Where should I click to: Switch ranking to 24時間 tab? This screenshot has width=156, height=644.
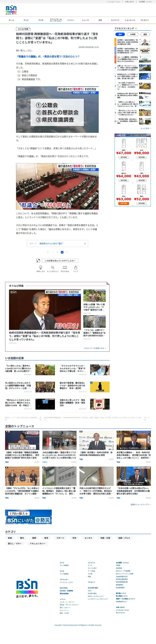click(133, 35)
